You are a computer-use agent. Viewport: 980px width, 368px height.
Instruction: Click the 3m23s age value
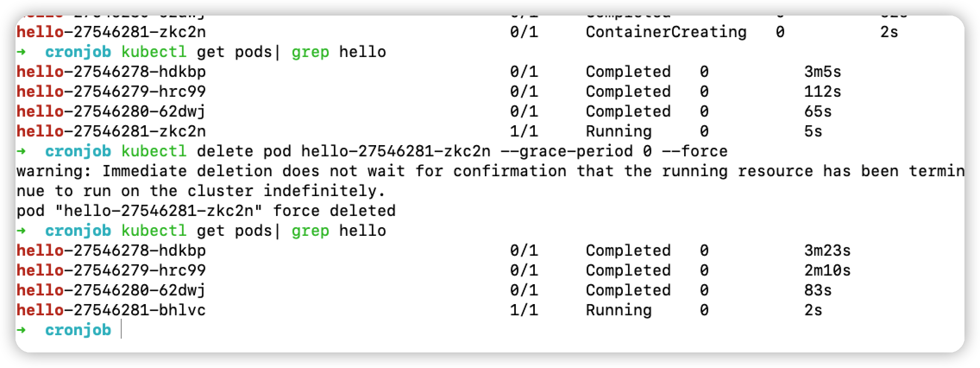click(x=827, y=251)
